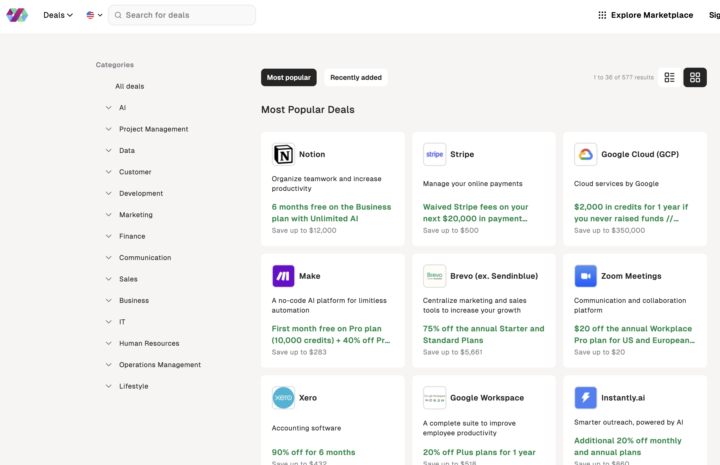Expand the AI category chevron
The height and width of the screenshot is (465, 720).
pyautogui.click(x=108, y=107)
